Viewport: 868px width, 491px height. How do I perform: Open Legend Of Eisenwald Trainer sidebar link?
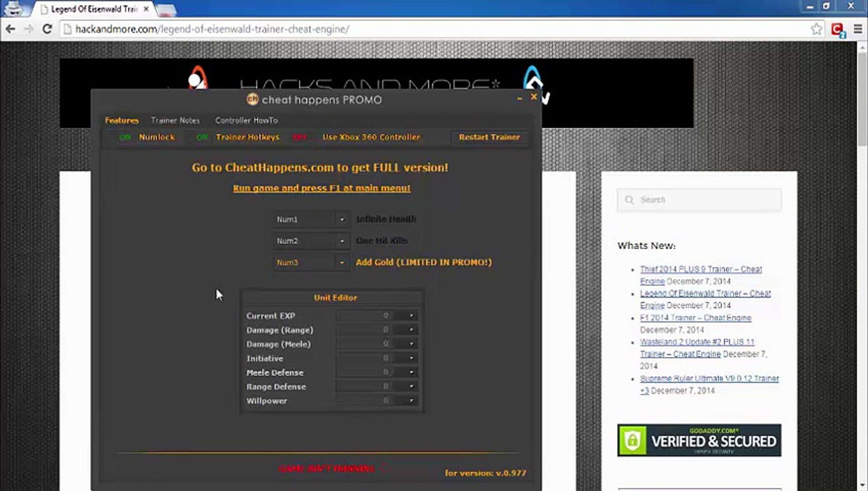[x=705, y=299]
